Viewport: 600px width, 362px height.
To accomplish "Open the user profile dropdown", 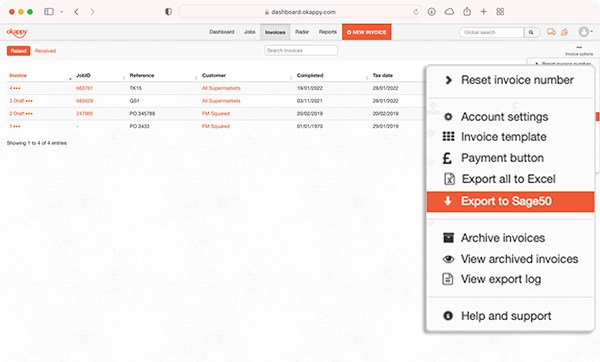I will coord(585,32).
